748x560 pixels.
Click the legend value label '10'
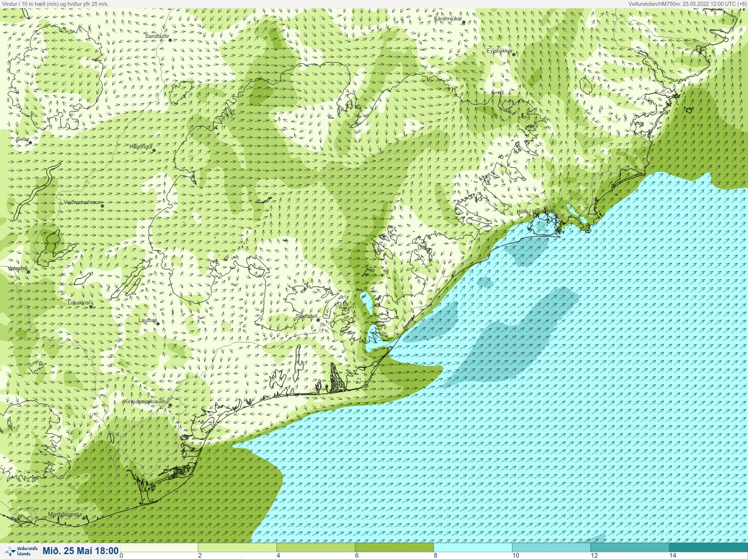pyautogui.click(x=515, y=556)
